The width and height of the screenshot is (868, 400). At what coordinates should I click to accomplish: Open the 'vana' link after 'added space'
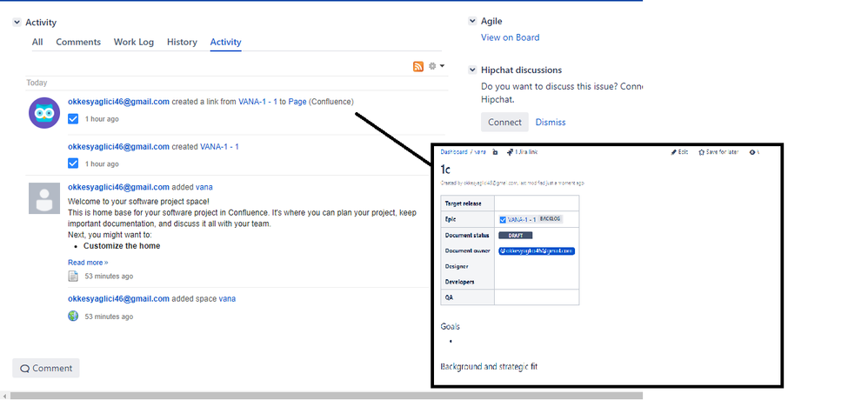[227, 299]
